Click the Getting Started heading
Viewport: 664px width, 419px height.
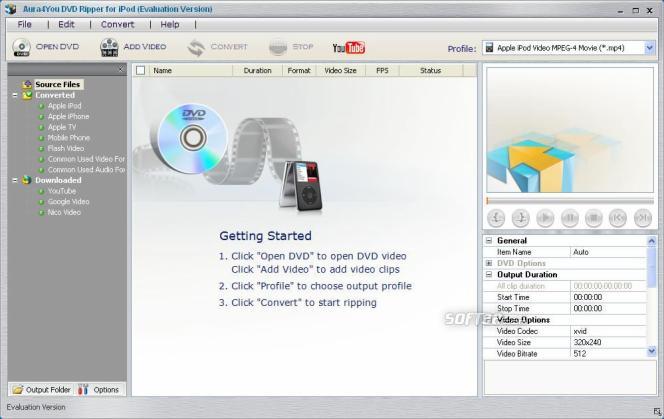(266, 236)
